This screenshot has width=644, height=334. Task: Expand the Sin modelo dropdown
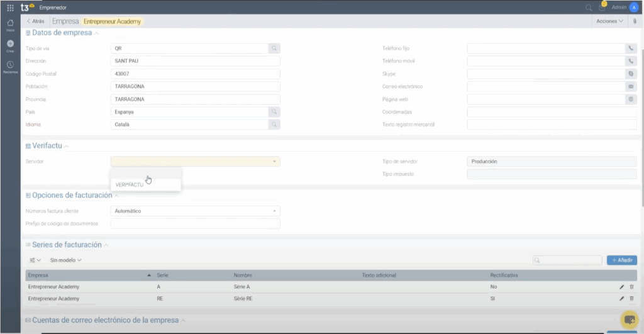tap(65, 260)
